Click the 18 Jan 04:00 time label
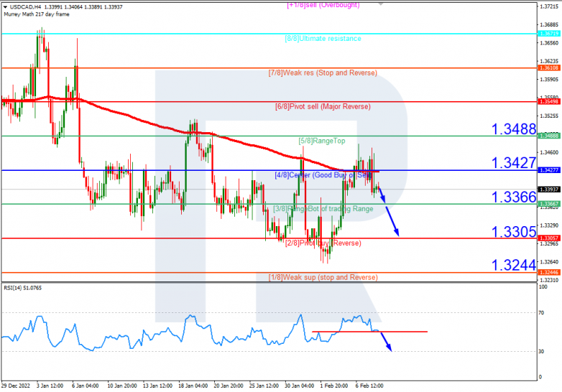The image size is (562, 392). (x=193, y=386)
